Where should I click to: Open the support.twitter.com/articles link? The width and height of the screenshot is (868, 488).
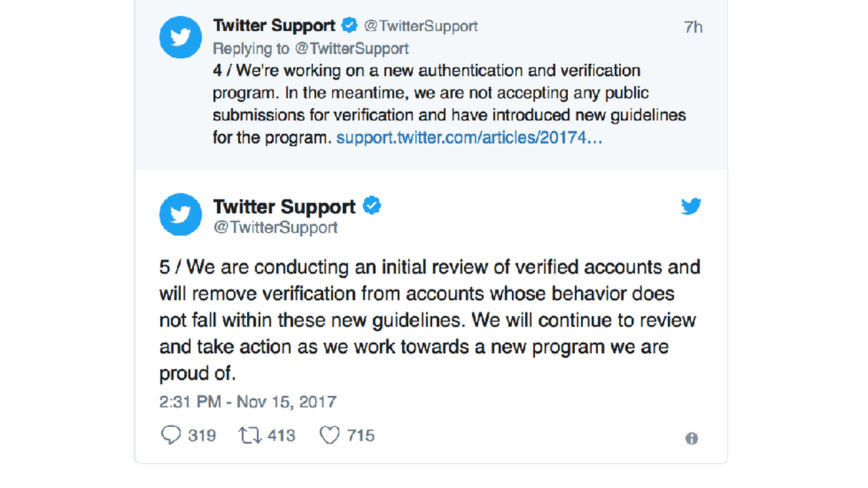pos(469,137)
